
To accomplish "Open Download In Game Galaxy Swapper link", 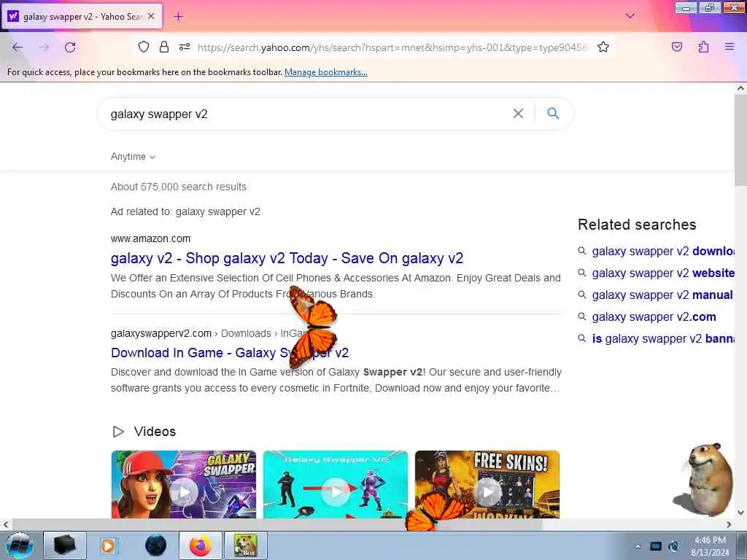I will click(230, 353).
